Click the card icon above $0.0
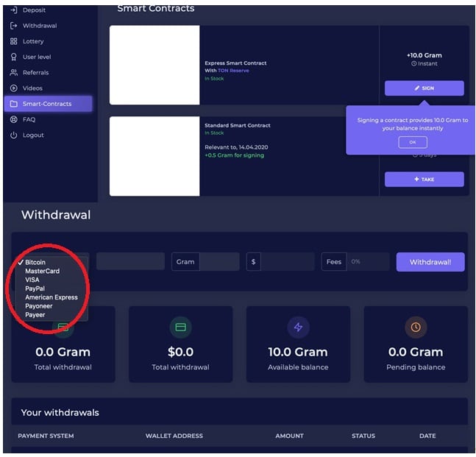This screenshot has width=476, height=457. [181, 327]
